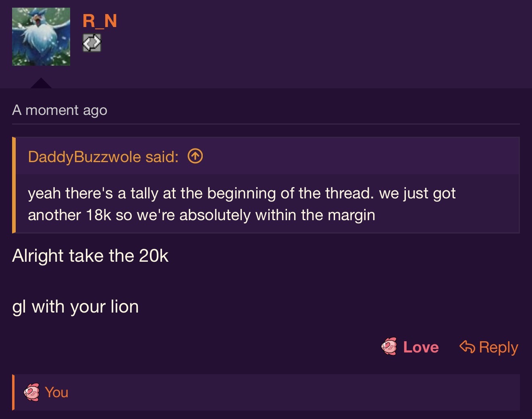Screen dimensions: 532x419
Task: Open the "You" reactions list link
Action: coord(56,392)
